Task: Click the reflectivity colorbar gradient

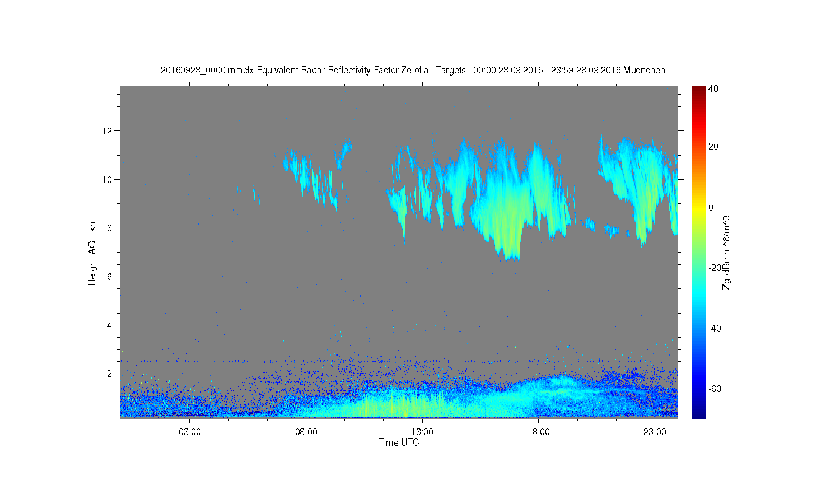Action: click(698, 252)
